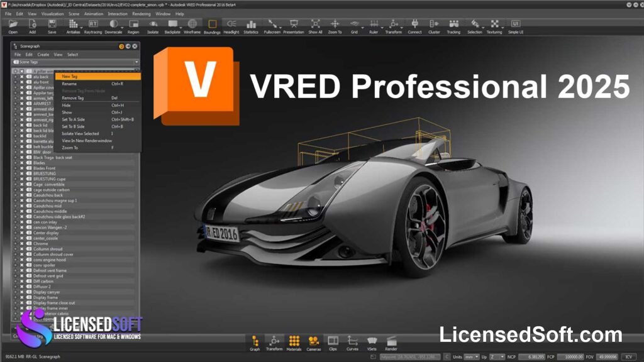Open the Rendering menu
The height and width of the screenshot is (362, 644).
142,14
